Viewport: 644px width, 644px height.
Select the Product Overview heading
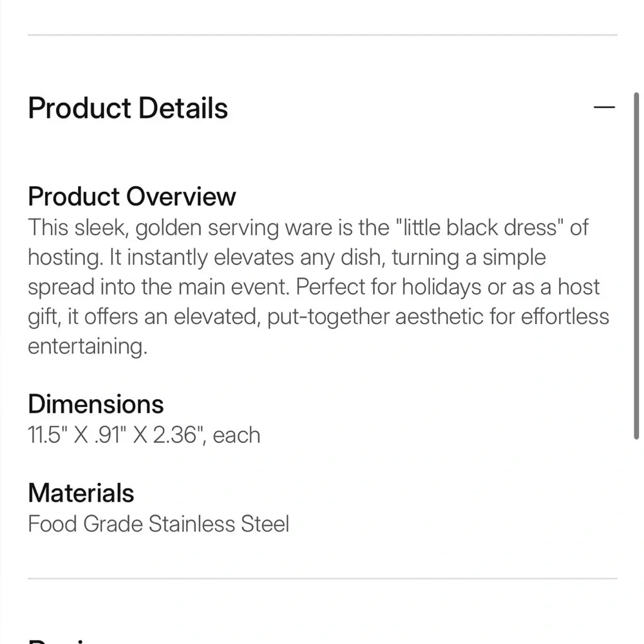coord(132,196)
